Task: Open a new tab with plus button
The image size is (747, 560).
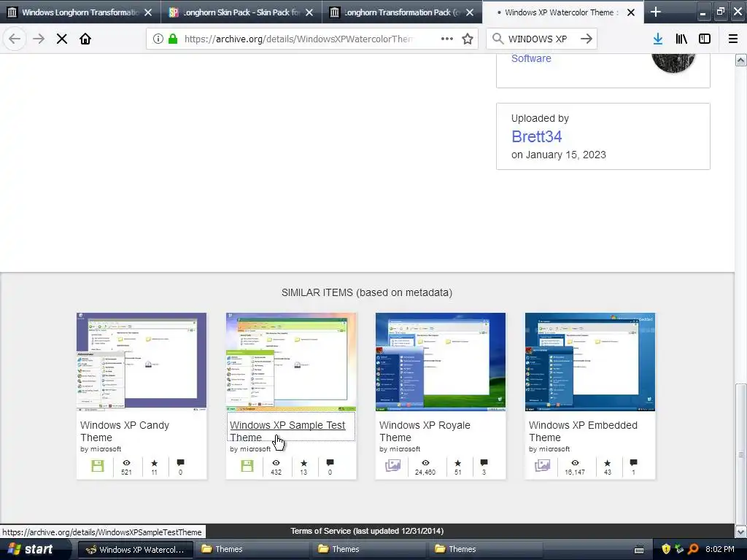Action: point(656,12)
